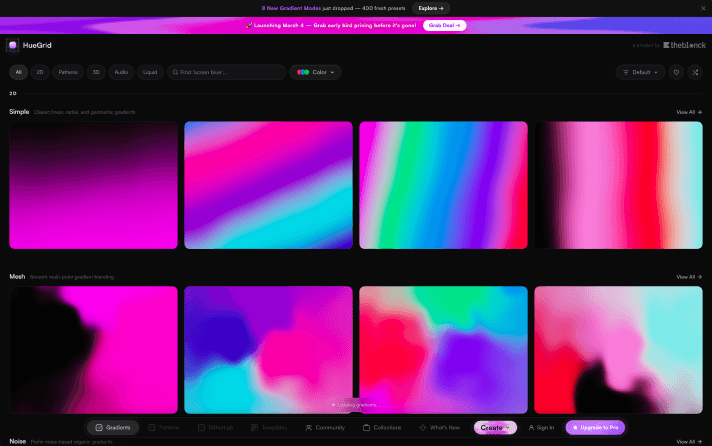Open the purple-cyan-pink Mesh gradient
This screenshot has height=446, width=712.
[x=268, y=350]
